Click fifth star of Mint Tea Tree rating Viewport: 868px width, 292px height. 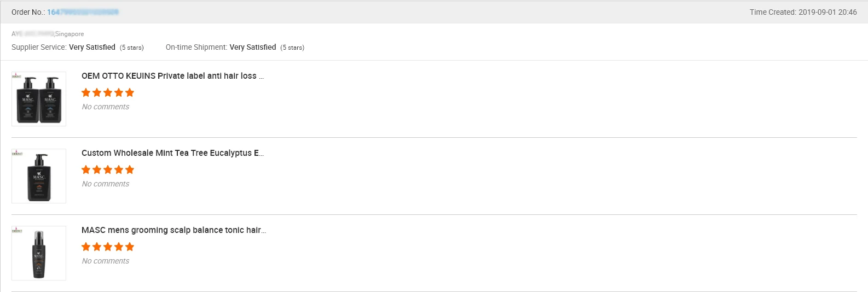130,170
